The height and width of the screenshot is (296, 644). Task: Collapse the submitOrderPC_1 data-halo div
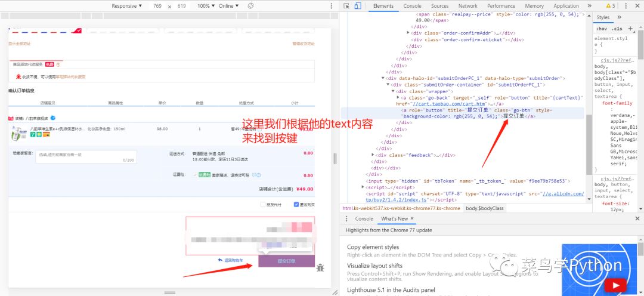coord(383,78)
